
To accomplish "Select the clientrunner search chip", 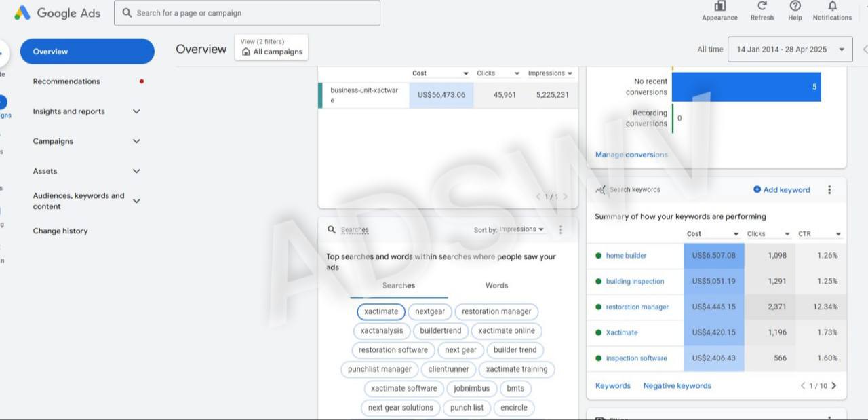I will [x=449, y=369].
